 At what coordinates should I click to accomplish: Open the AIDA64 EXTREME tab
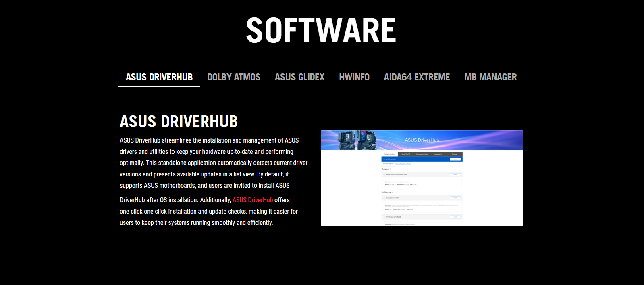point(417,77)
